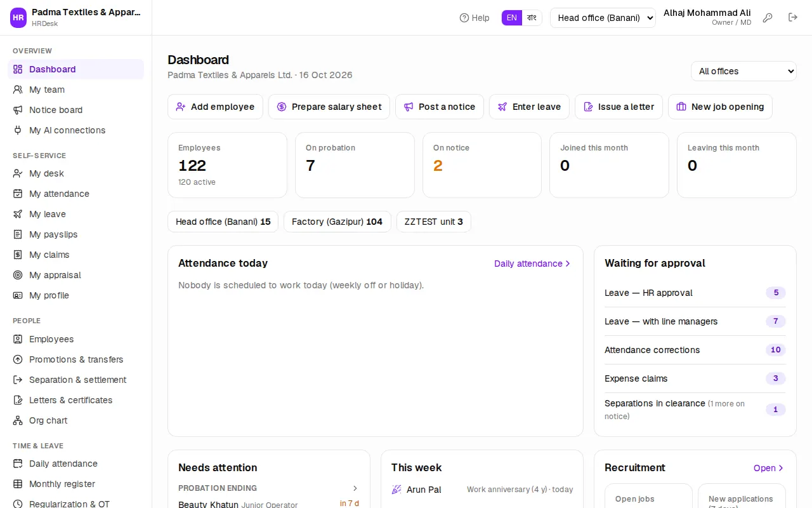Click the HR logo badge
Image resolution: width=812 pixels, height=508 pixels.
tap(18, 18)
